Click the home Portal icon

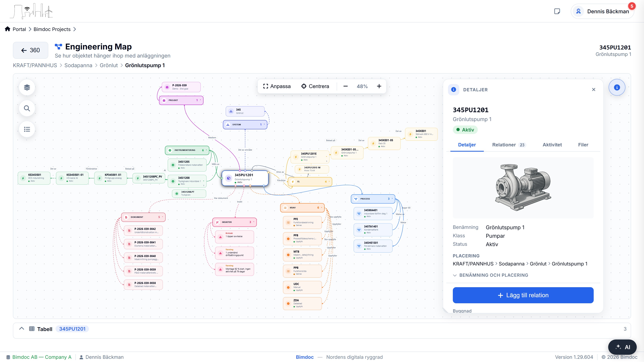[7, 29]
